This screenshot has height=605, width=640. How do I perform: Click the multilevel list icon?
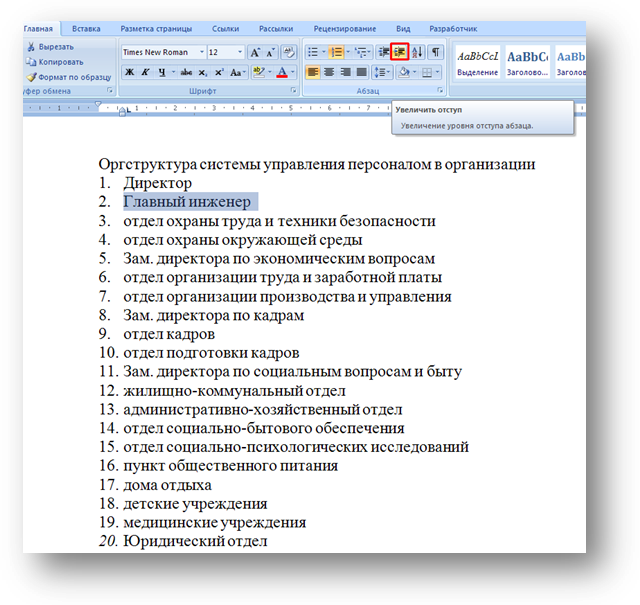click(x=361, y=52)
